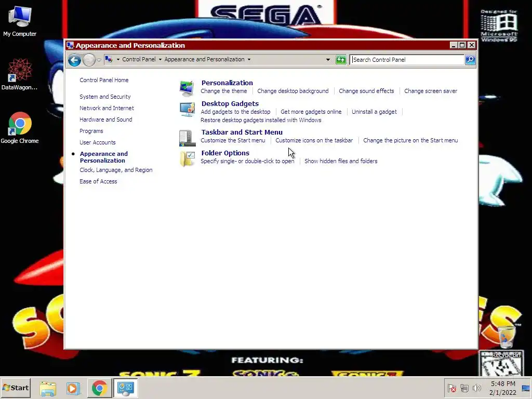The width and height of the screenshot is (532, 399).
Task: Expand arrow after Appearance and Personalization breadcrumb
Action: click(249, 59)
